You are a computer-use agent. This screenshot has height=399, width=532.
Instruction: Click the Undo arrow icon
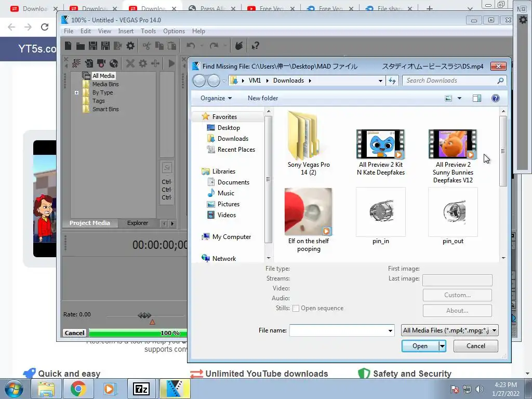(191, 46)
